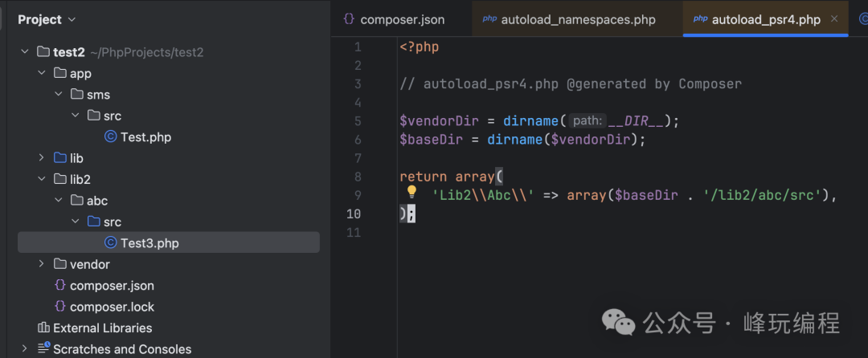Screen dimensions: 868x358
Task: Click the 'return' keyword on line 8
Action: pos(423,177)
